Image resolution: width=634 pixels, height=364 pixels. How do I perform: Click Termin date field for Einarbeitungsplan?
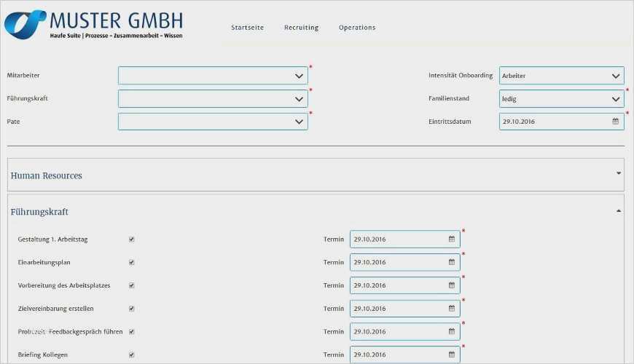(405, 262)
